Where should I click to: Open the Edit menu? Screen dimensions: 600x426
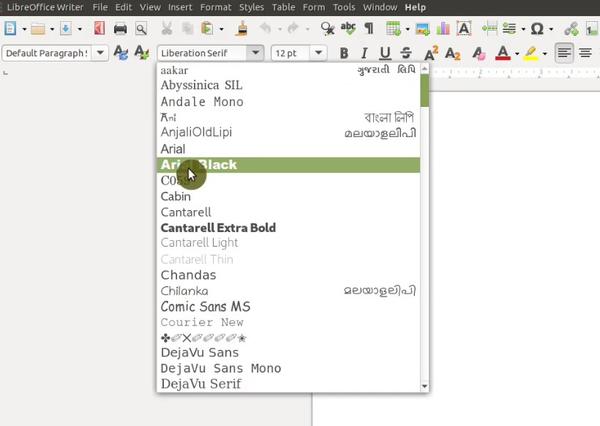123,7
